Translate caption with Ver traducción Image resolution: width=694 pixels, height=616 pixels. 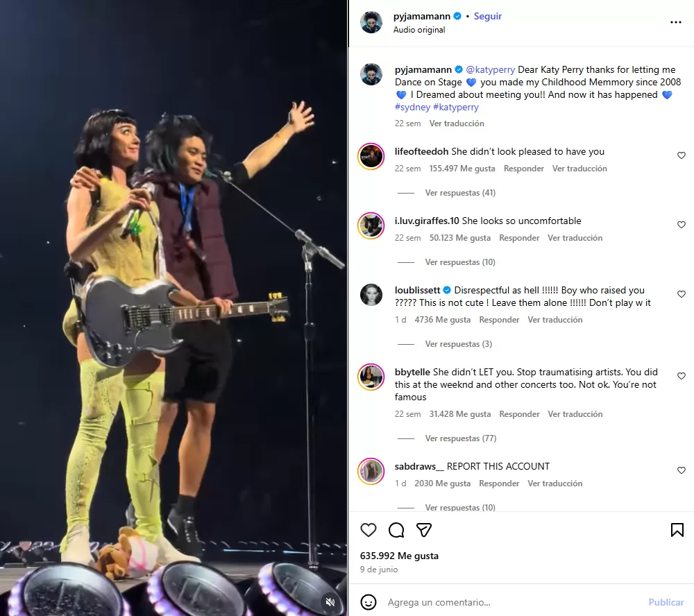(457, 123)
